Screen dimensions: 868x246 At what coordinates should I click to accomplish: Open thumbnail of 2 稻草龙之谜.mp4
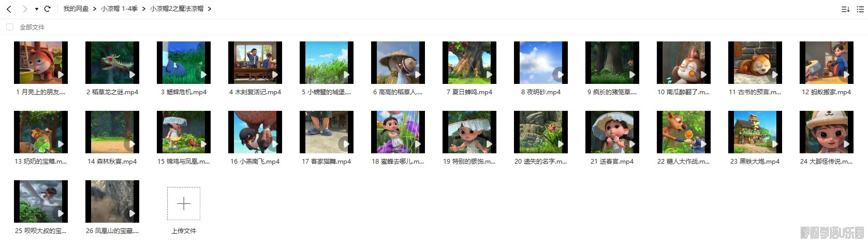(112, 63)
